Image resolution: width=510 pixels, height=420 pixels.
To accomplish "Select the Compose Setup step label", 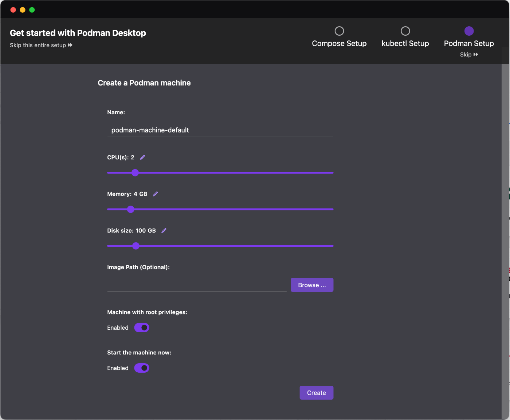I will click(339, 44).
